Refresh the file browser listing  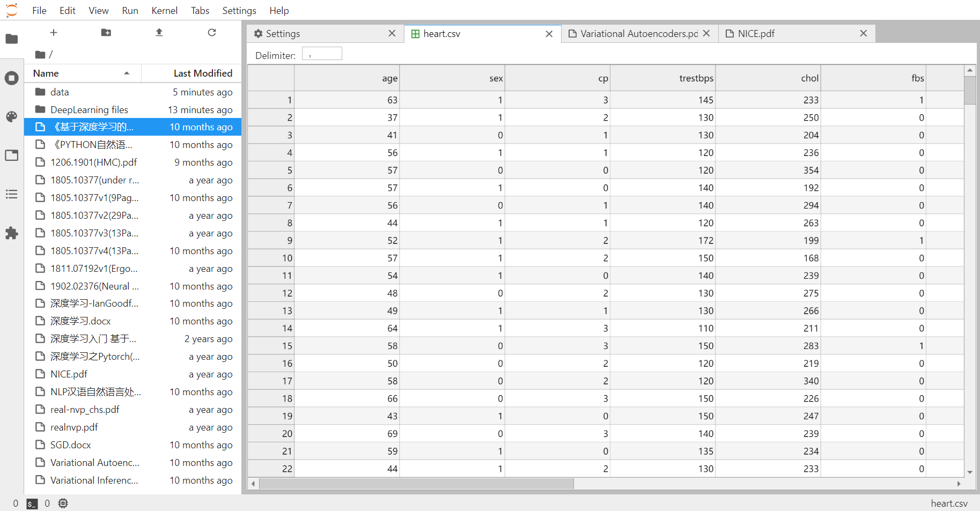[x=212, y=32]
